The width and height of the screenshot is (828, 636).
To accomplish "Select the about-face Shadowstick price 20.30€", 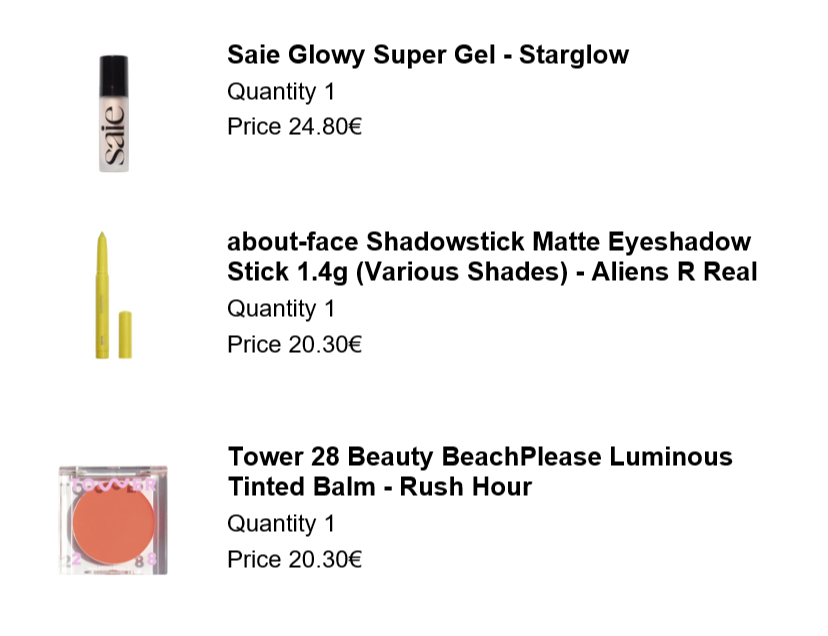I will [294, 344].
